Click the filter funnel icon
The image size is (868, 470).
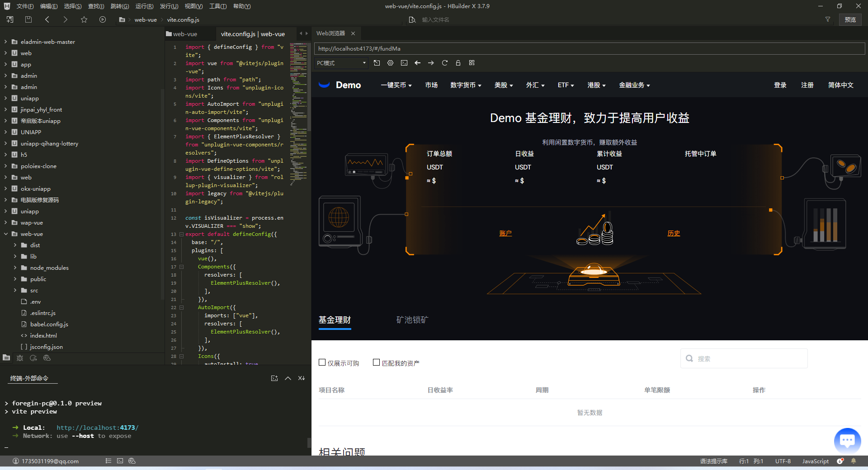828,19
